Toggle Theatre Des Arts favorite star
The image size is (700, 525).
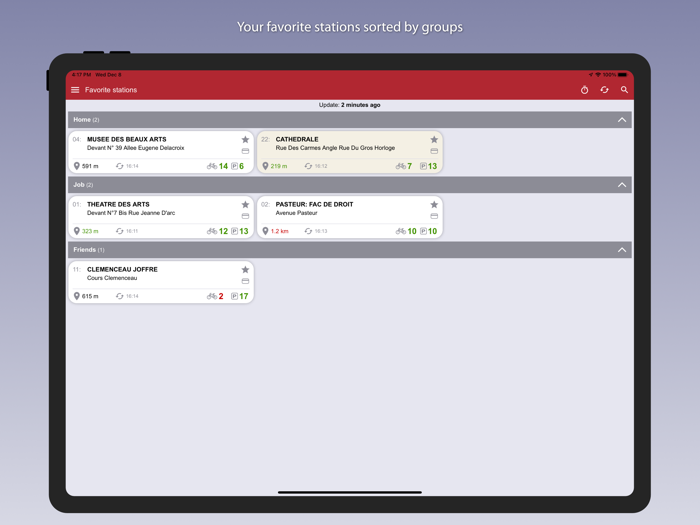coord(245,204)
